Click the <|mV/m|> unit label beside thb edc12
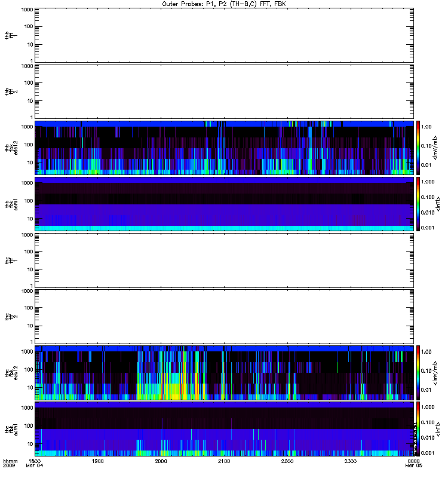The width and height of the screenshot is (448, 478). [x=435, y=148]
